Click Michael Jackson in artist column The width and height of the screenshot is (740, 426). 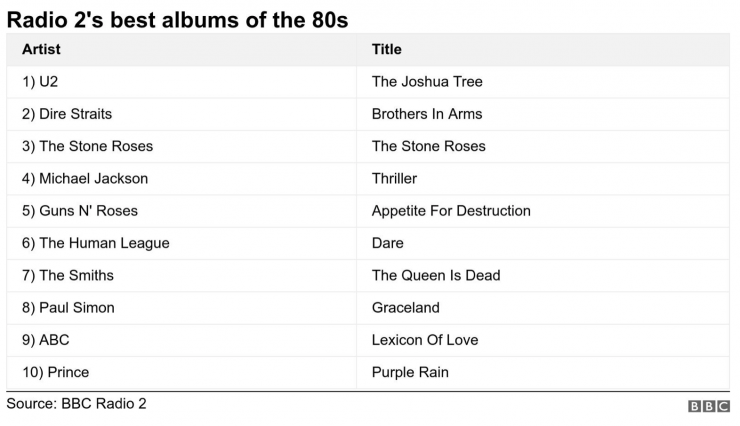[x=84, y=178]
